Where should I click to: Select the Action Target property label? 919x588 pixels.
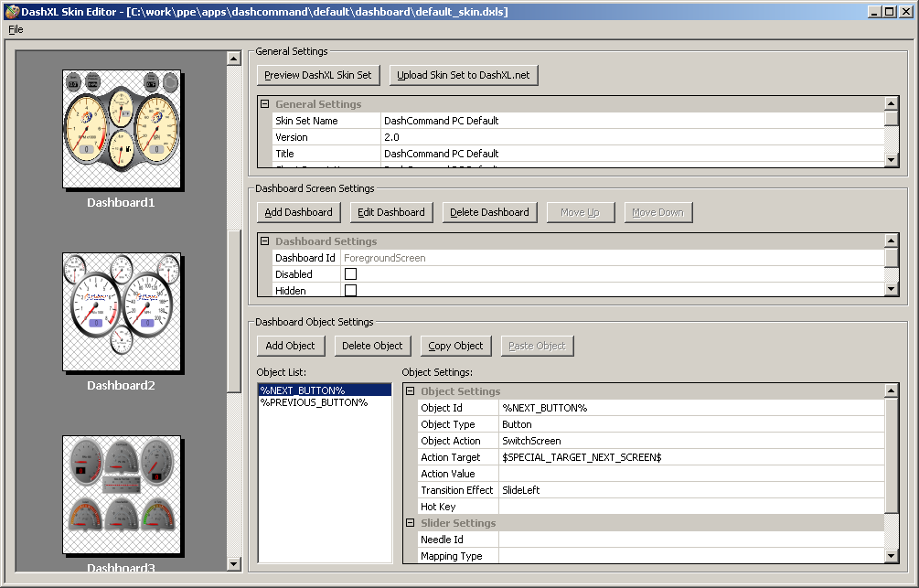click(x=450, y=456)
